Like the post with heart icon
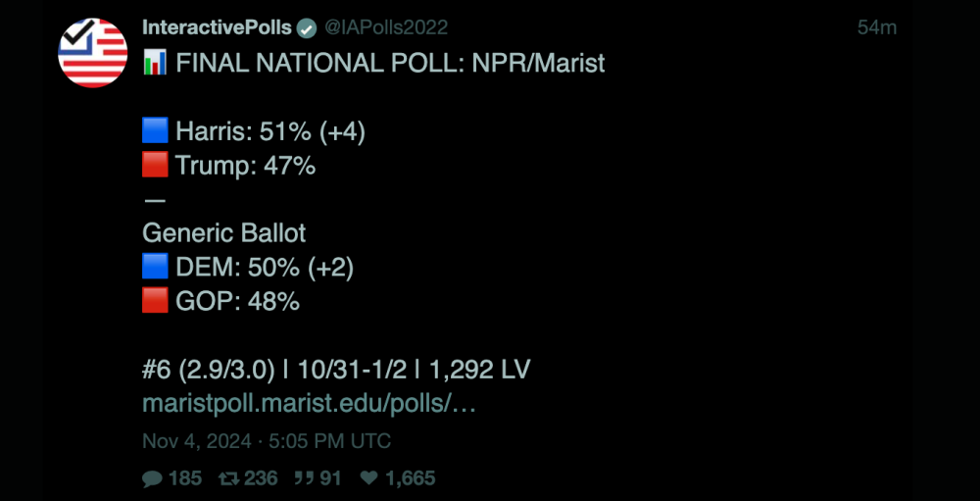Viewport: 980px width, 501px height. 369,478
